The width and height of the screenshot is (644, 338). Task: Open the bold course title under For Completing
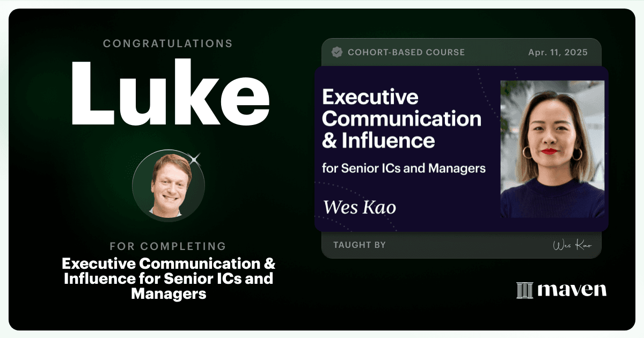click(x=169, y=279)
